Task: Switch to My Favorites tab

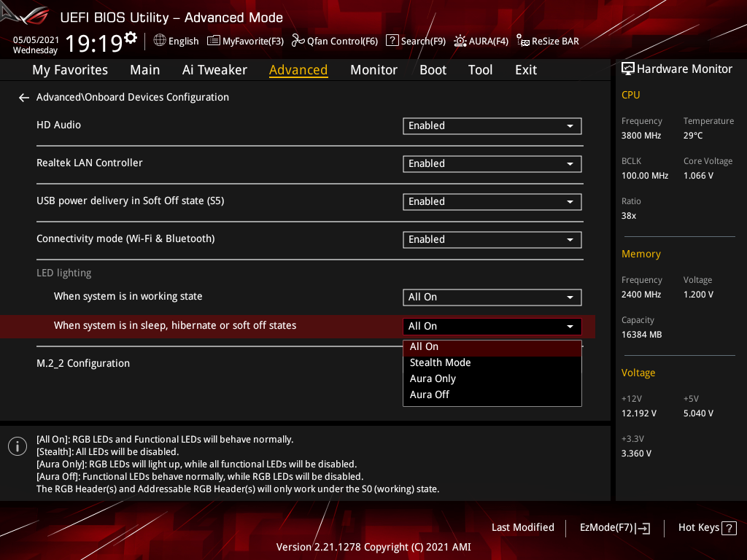Action: [70, 70]
